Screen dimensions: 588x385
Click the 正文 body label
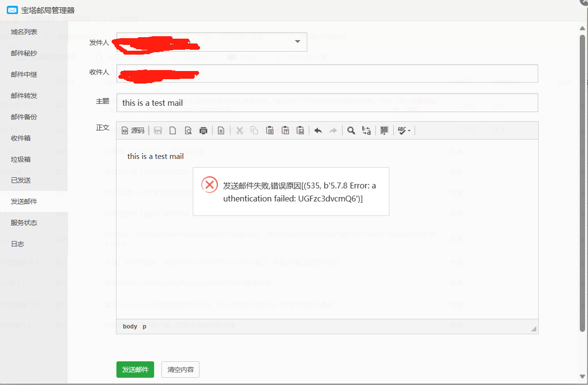(102, 128)
